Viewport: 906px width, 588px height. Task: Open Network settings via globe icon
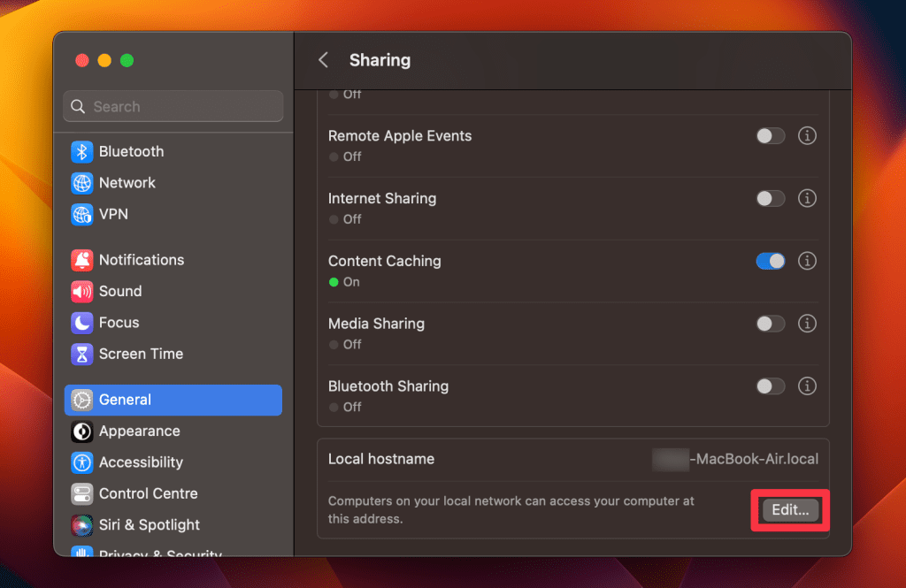pyautogui.click(x=82, y=183)
